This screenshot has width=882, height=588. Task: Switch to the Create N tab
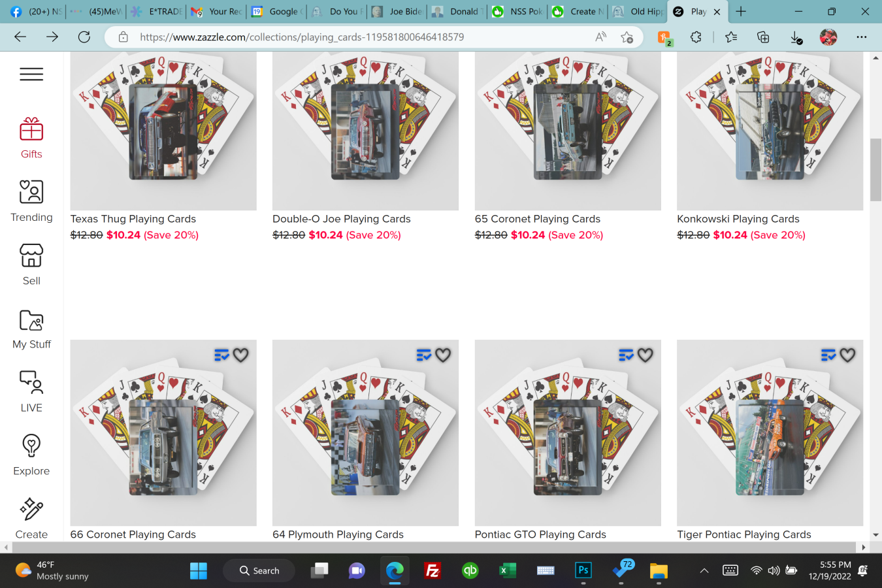click(578, 11)
